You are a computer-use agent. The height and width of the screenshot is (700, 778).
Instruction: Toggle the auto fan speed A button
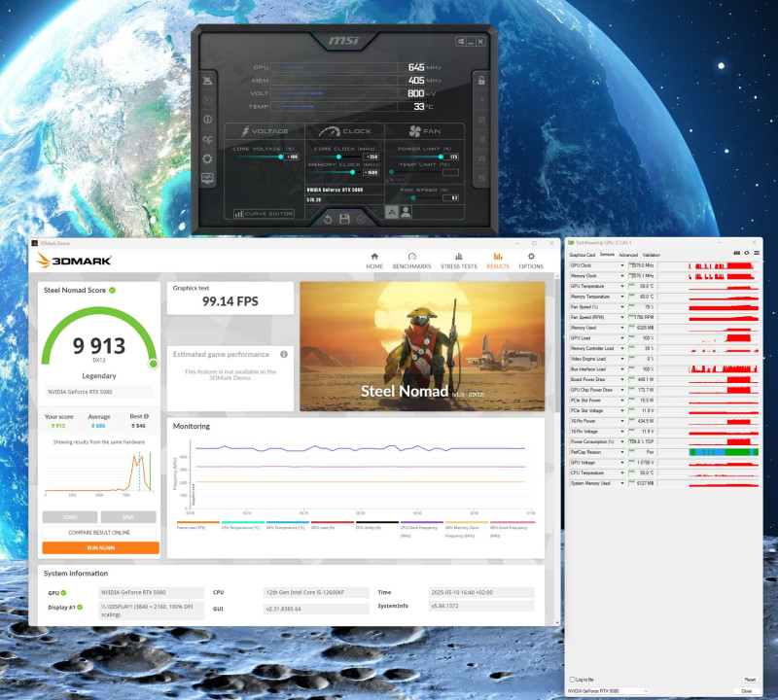point(392,212)
